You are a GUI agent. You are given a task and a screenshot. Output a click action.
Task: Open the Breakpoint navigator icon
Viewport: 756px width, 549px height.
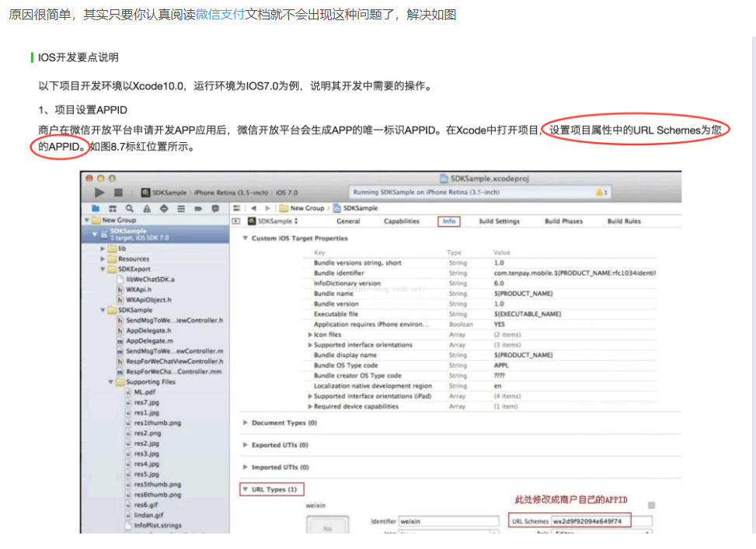pos(198,208)
